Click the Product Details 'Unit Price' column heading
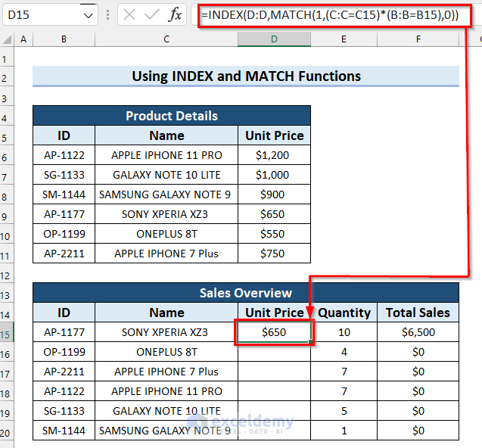The height and width of the screenshot is (448, 482). point(274,135)
